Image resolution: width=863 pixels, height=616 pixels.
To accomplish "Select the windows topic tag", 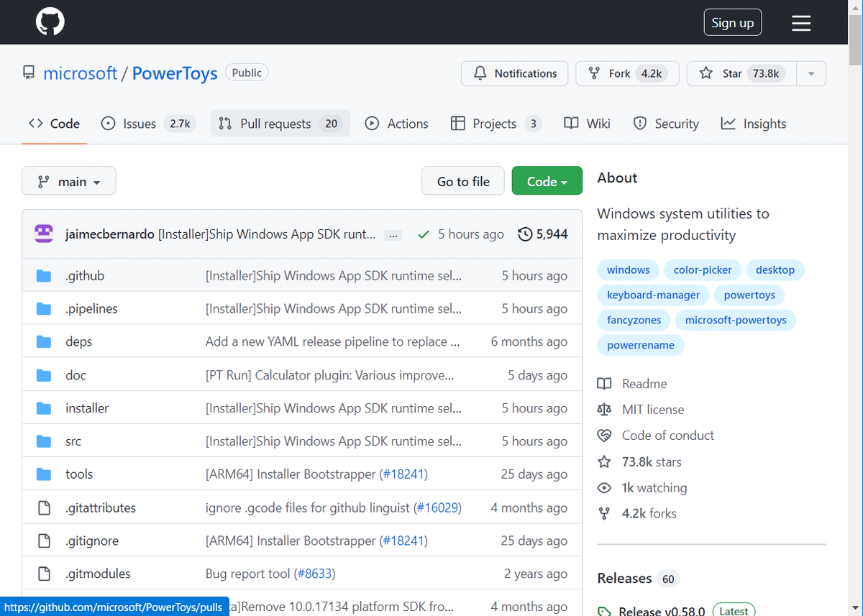I will click(628, 270).
